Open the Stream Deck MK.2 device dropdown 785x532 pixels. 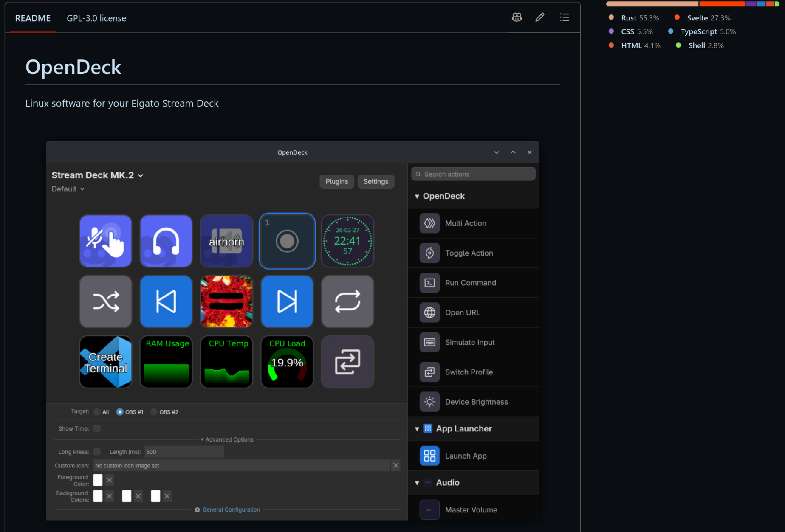click(97, 175)
